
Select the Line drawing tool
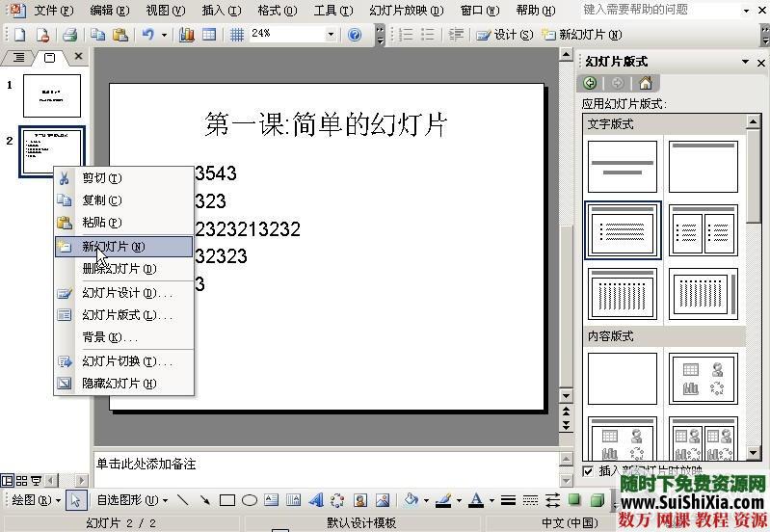183,500
